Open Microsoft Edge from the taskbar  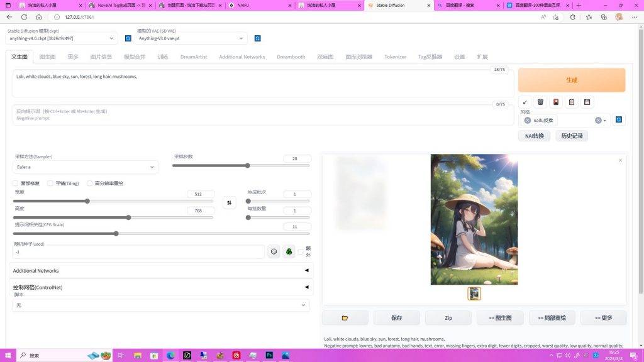(x=170, y=356)
